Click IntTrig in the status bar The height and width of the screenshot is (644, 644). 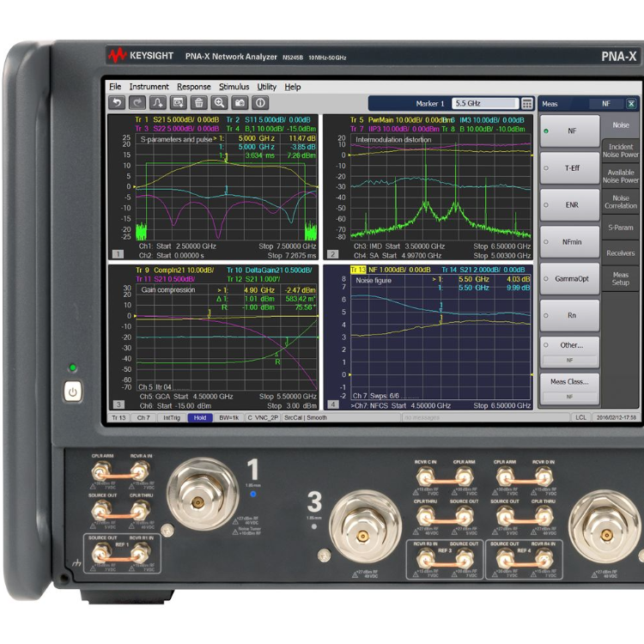pos(172,417)
